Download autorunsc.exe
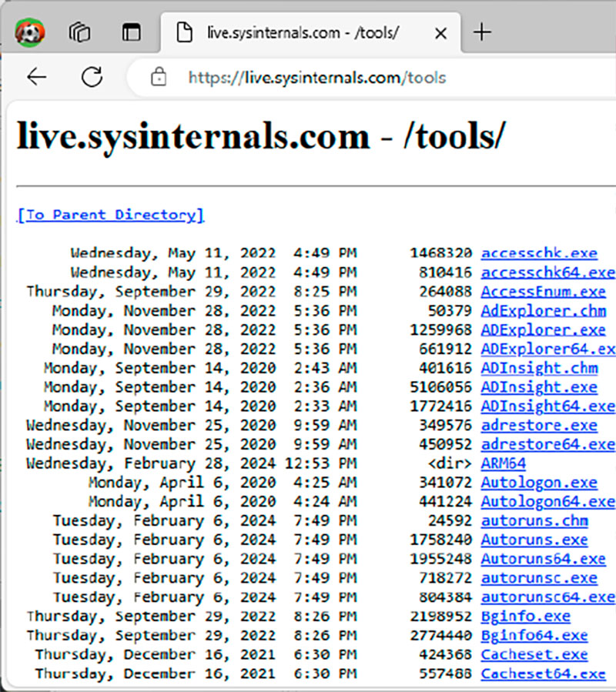The image size is (616, 692). click(x=539, y=578)
